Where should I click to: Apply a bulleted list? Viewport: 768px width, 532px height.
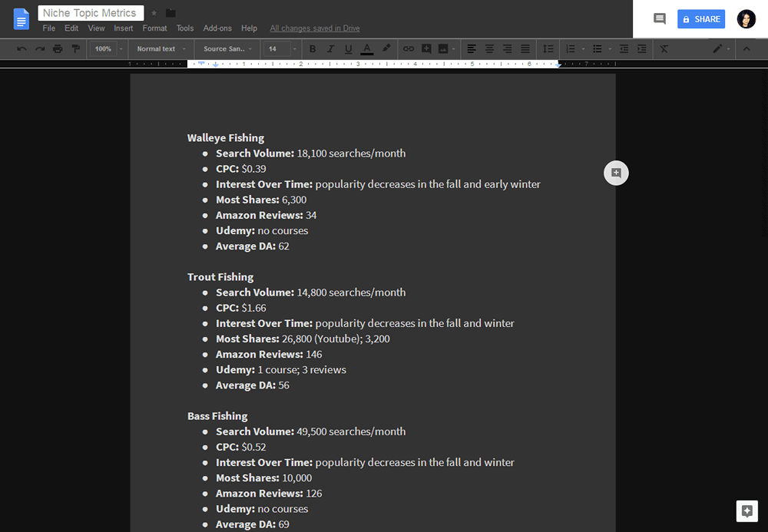tap(597, 49)
